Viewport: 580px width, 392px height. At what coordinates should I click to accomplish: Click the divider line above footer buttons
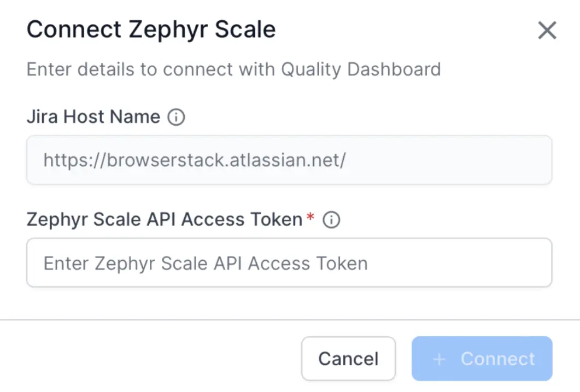click(x=290, y=319)
